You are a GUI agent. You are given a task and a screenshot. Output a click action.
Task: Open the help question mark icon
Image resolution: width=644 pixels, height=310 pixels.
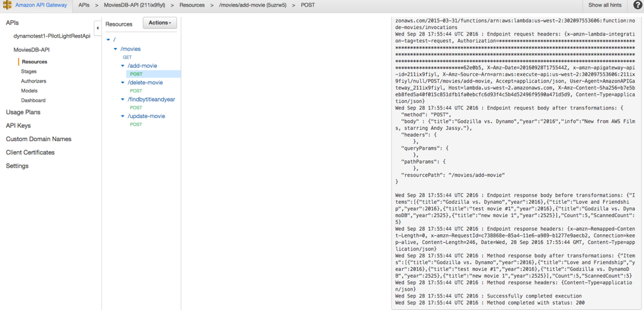point(637,5)
